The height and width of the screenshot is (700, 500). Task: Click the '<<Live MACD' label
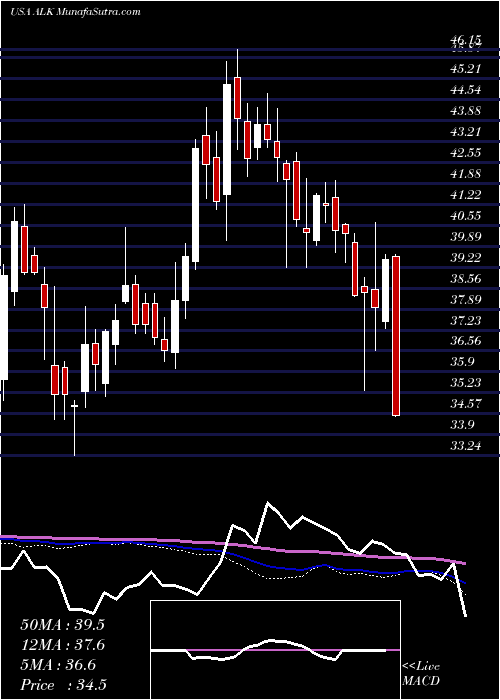pos(421,674)
